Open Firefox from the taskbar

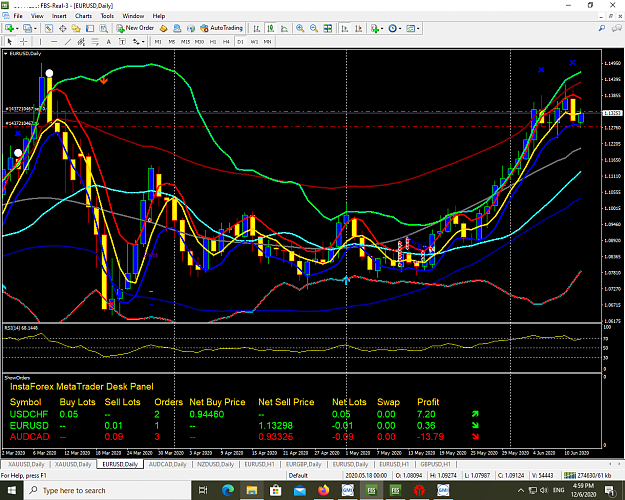click(x=324, y=490)
